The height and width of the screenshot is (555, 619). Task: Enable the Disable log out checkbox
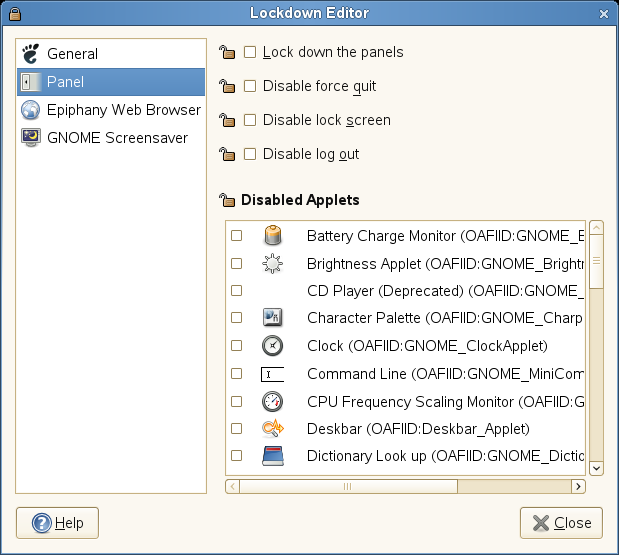(249, 154)
